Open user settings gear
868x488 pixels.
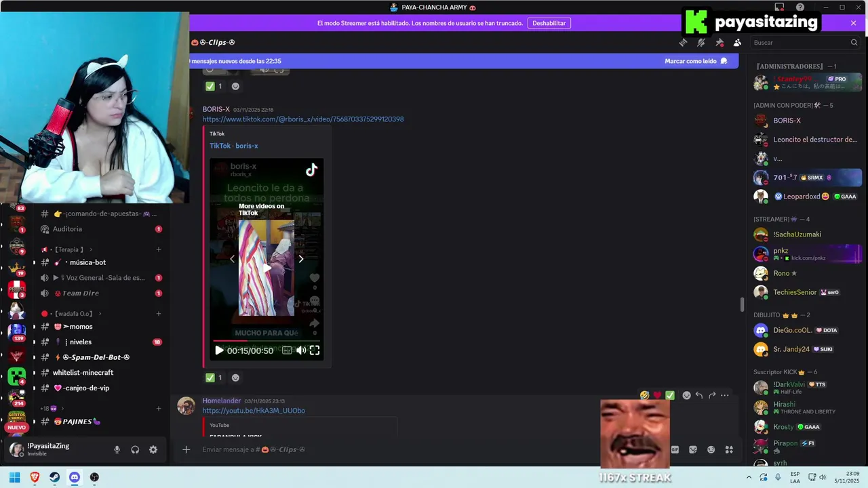[x=153, y=449]
